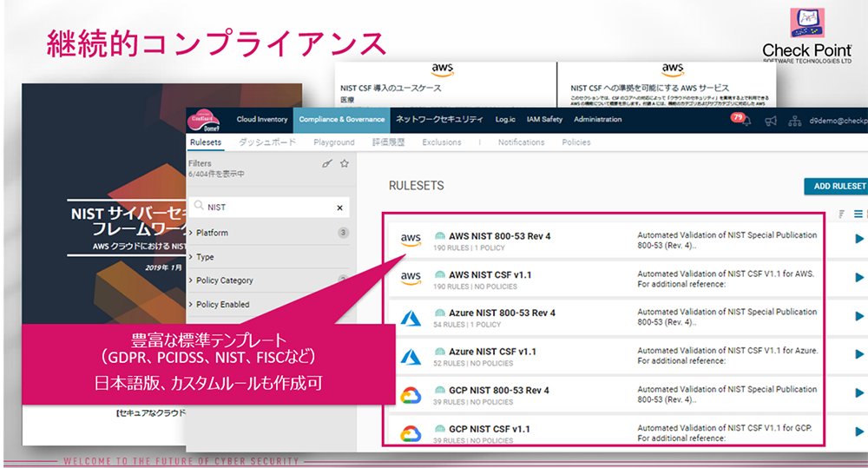Clear filters with the brush icon
Image resolution: width=868 pixels, height=468 pixels.
pos(327,163)
